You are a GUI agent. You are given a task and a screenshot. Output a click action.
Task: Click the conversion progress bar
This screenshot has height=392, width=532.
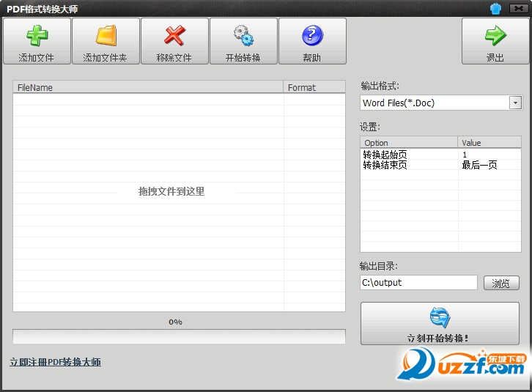(x=179, y=336)
